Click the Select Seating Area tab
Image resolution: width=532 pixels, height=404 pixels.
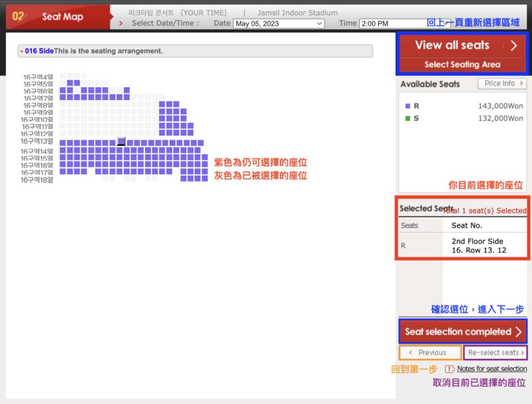462,64
